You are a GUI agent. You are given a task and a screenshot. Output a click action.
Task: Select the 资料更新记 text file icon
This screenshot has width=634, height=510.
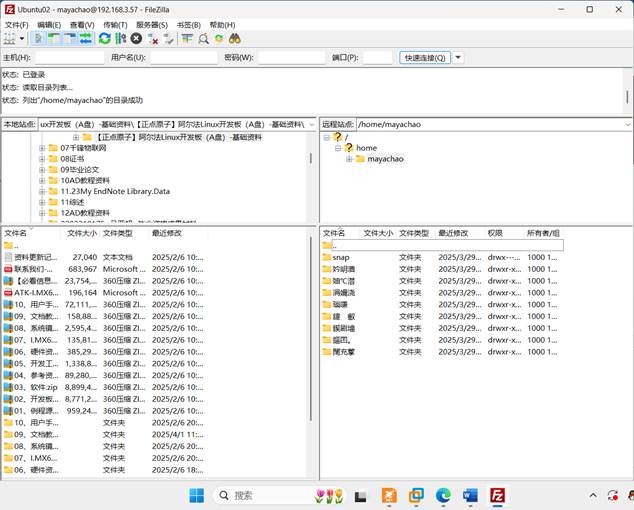[8, 257]
